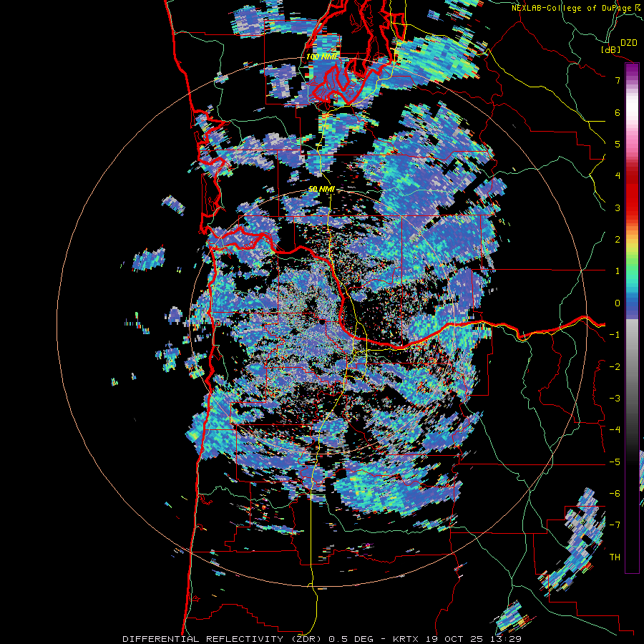
Task: Click the [dB] units label
Action: [x=611, y=49]
